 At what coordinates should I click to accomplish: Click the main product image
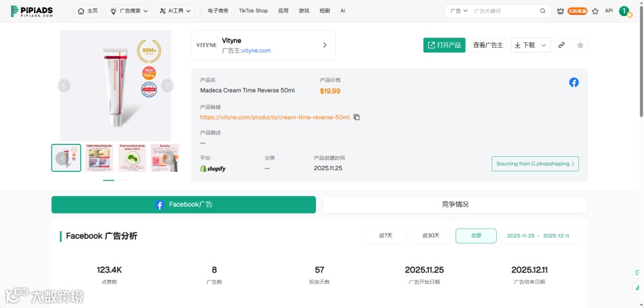pos(116,85)
